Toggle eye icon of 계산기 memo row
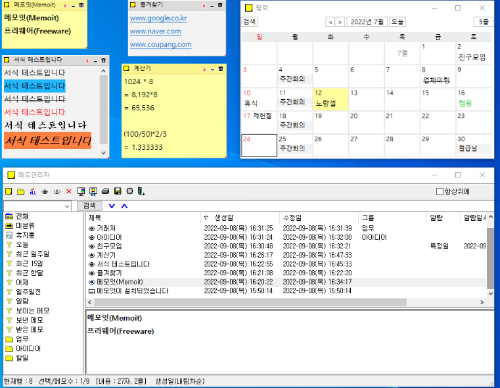Image resolution: width=500 pixels, height=388 pixels. (x=91, y=255)
